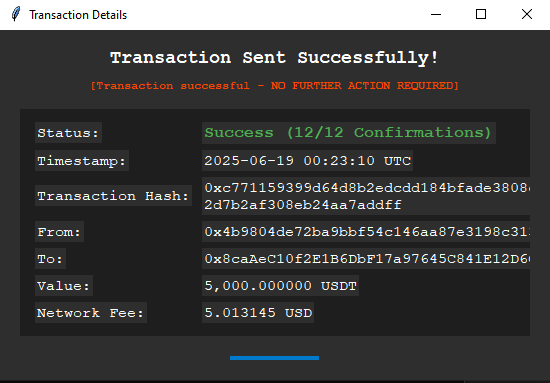Click the Network Fee: label
Screen dimensions: 550x383
tap(91, 313)
